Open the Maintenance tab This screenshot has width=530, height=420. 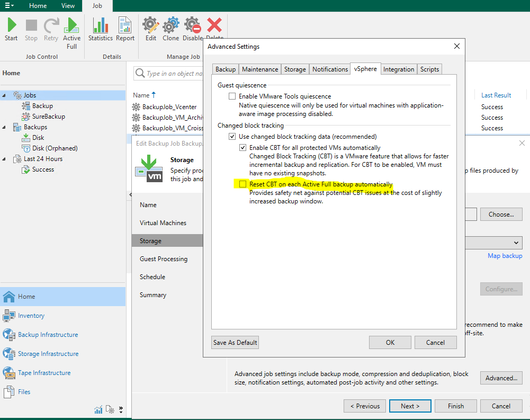coord(260,69)
